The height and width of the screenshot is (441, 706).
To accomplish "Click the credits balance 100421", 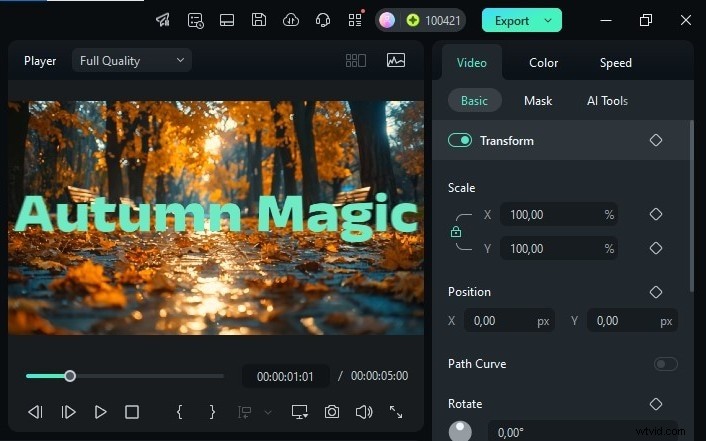I will [x=443, y=21].
